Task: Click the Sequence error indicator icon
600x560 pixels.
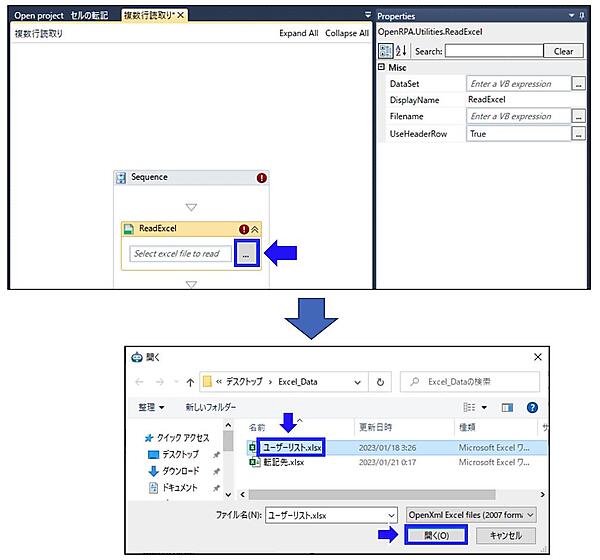Action: click(x=262, y=178)
